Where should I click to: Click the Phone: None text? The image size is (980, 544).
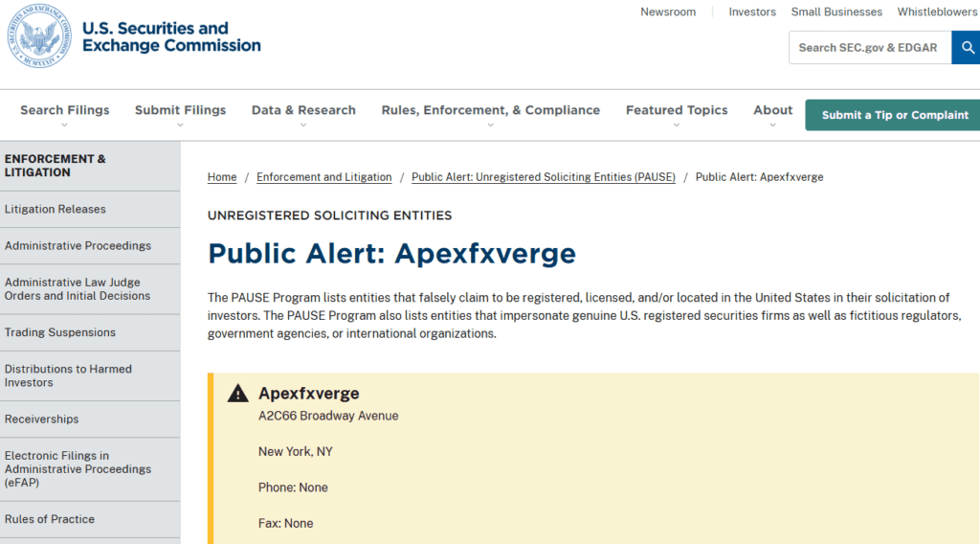pos(293,487)
